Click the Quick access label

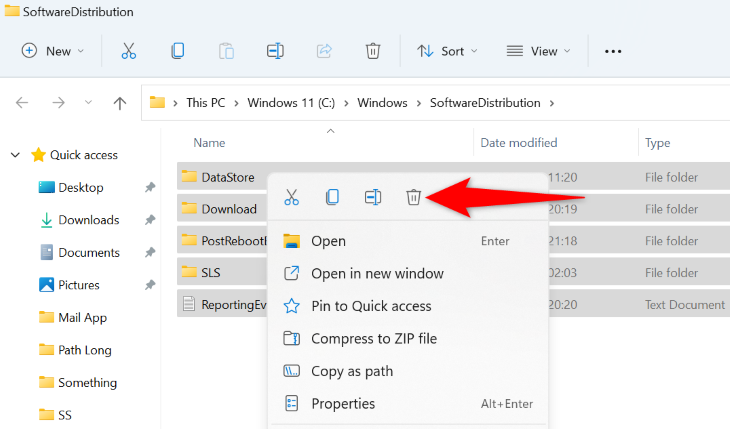[84, 155]
